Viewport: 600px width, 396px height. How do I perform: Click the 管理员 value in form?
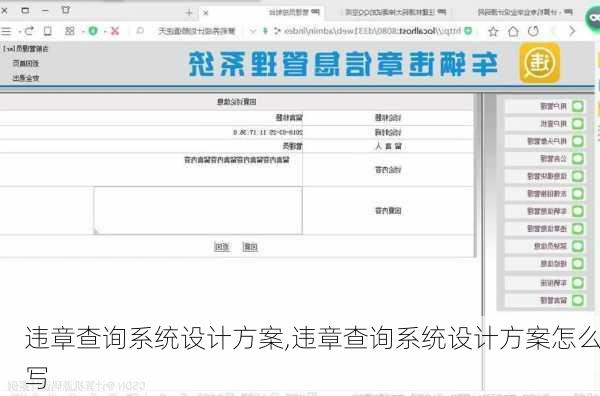[x=292, y=146]
